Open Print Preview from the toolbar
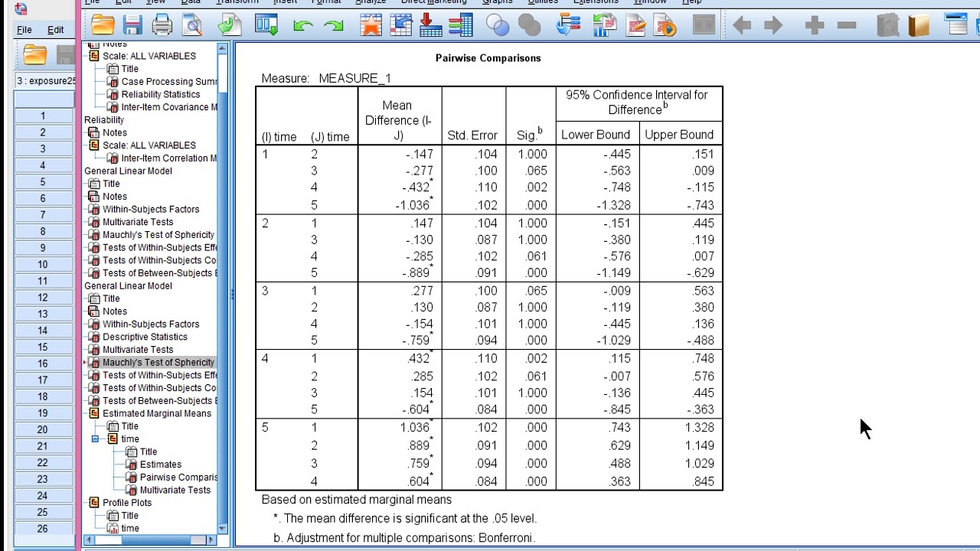The image size is (980, 551). [x=192, y=25]
